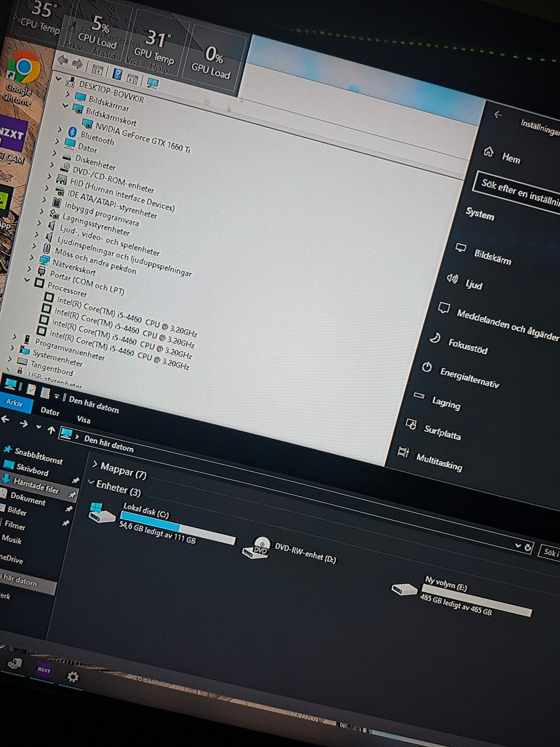The image size is (560, 747).
Task: Click the Hem house icon in Settings
Action: (488, 152)
